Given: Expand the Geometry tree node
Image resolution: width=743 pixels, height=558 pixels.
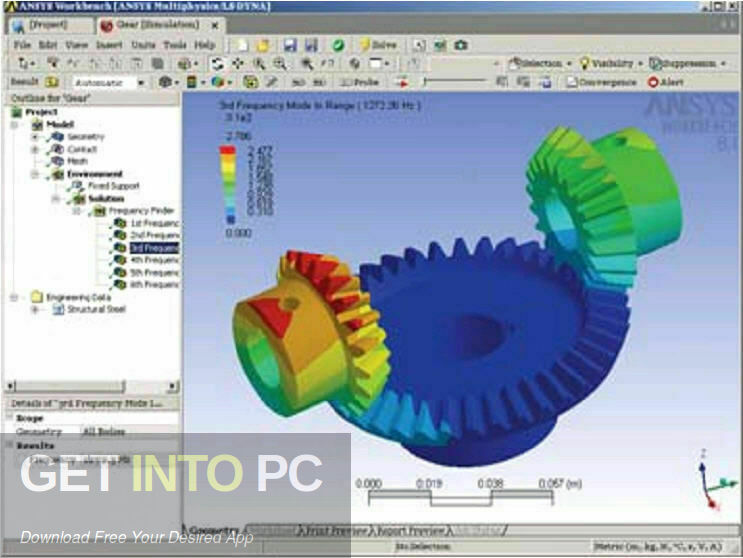Looking at the screenshot, I should point(35,137).
